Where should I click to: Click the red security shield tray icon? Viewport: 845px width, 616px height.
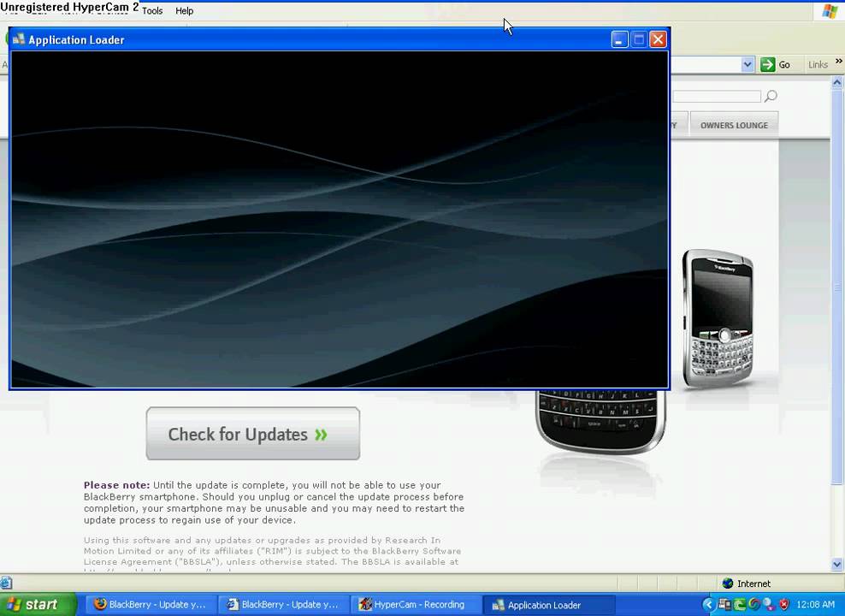784,605
